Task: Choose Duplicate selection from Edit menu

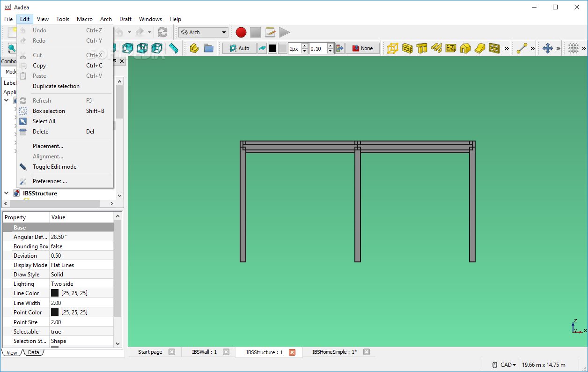Action: [x=65, y=86]
